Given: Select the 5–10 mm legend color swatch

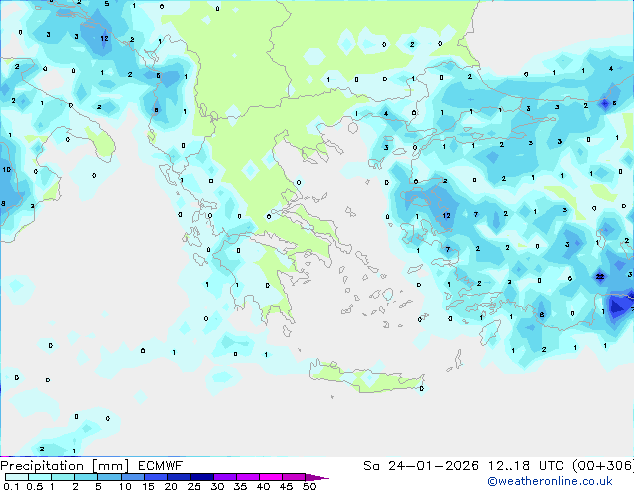Looking at the screenshot, I should pos(109,477).
